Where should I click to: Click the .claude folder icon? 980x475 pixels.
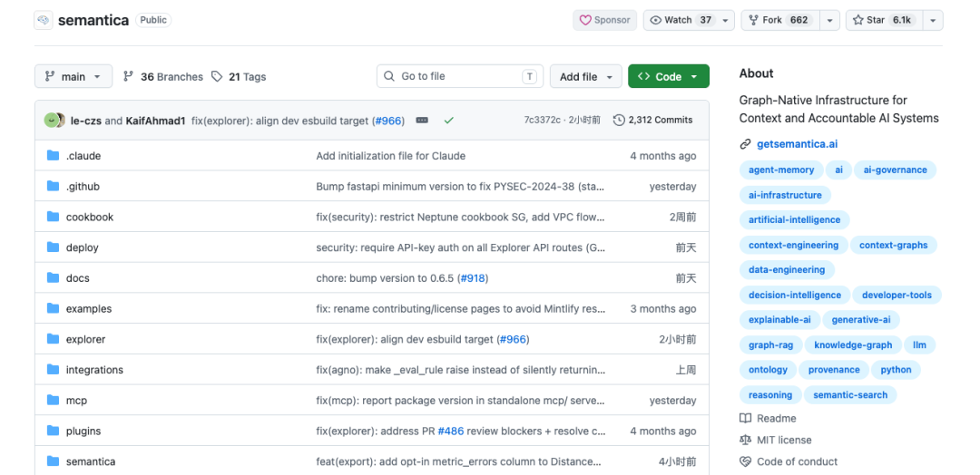pyautogui.click(x=54, y=155)
